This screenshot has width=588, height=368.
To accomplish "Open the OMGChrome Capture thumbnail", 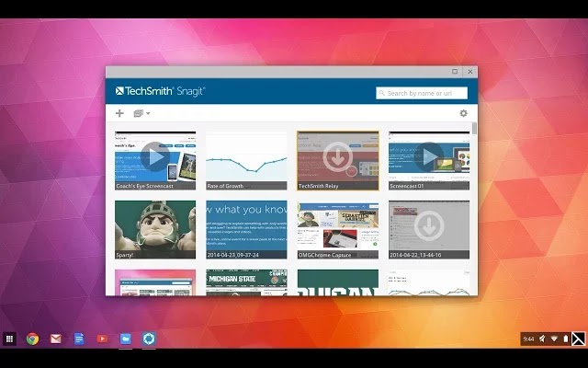I will coord(338,229).
